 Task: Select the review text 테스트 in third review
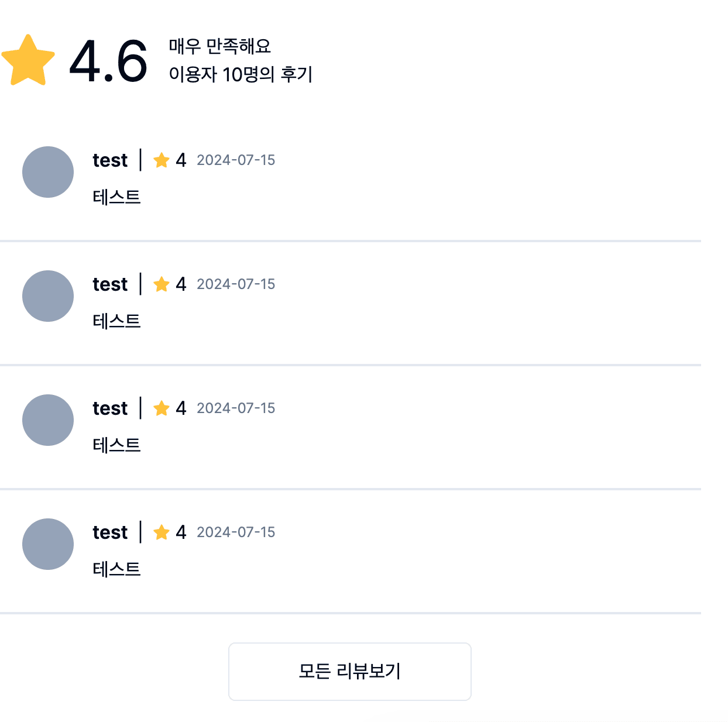[x=117, y=444]
